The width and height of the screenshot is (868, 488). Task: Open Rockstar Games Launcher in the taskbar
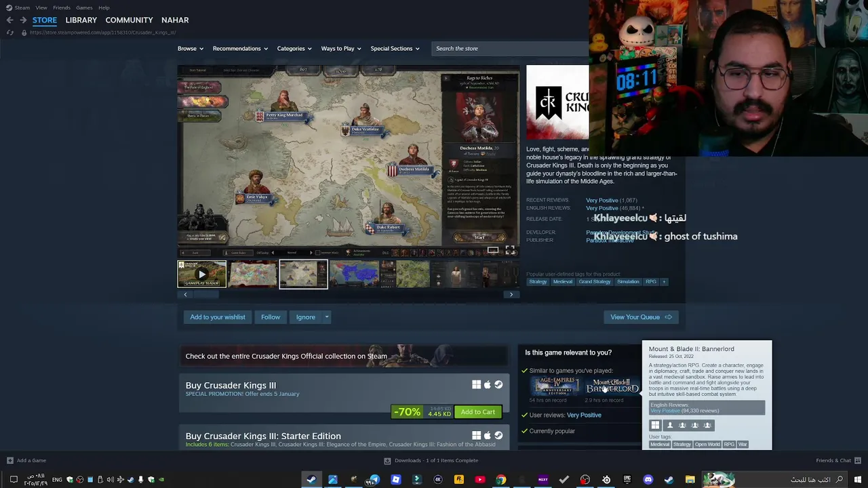[x=459, y=479]
